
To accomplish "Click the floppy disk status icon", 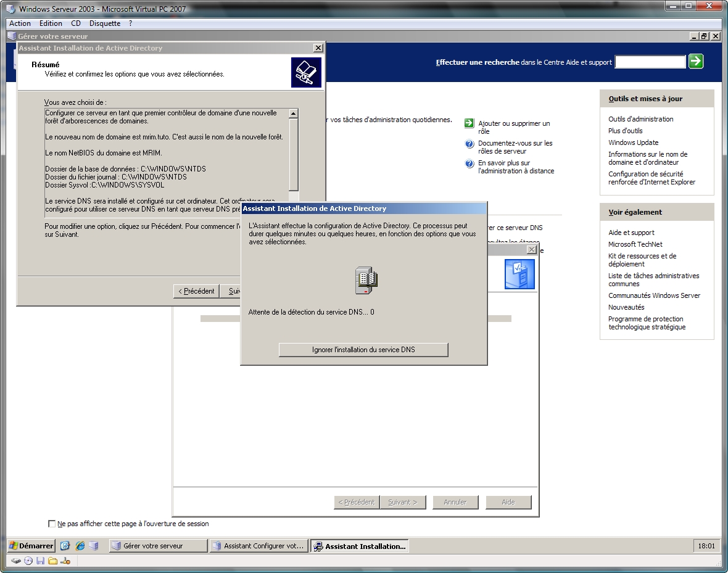I will click(40, 561).
